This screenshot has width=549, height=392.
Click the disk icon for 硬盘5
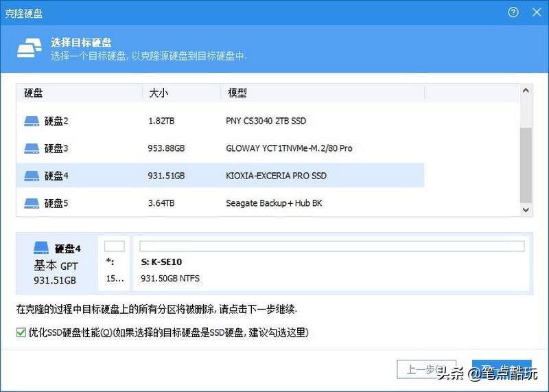click(32, 203)
